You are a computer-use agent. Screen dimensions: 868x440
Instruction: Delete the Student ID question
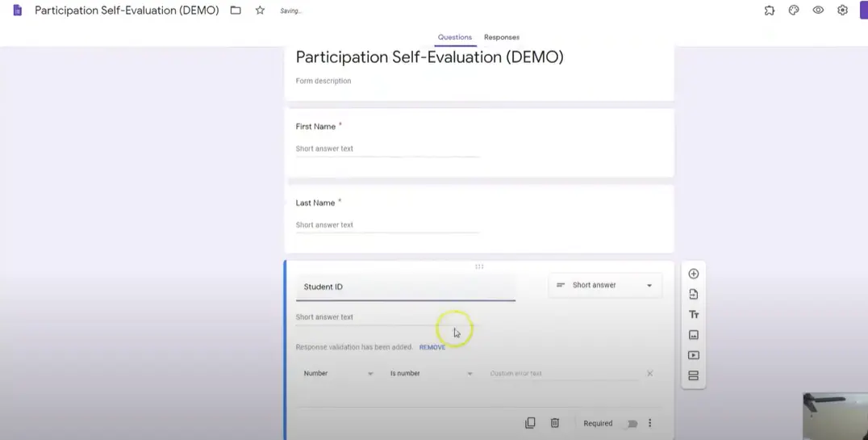[555, 423]
